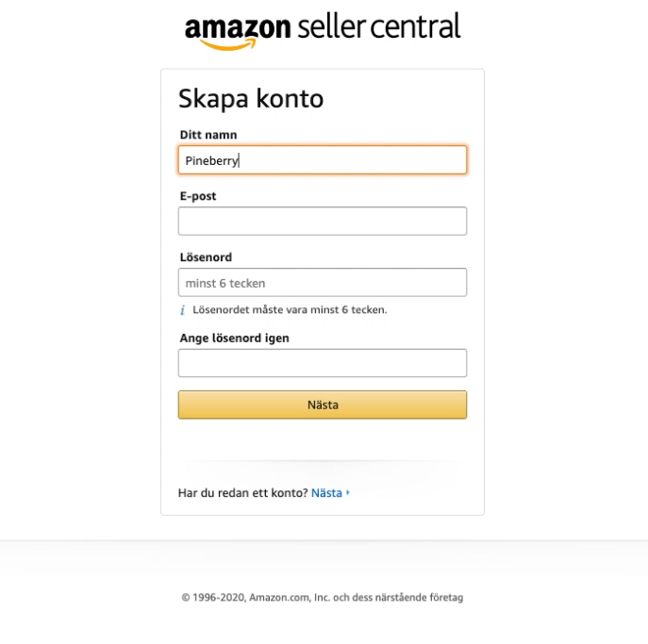This screenshot has height=644, width=648.
Task: Click the Amazon Seller Central logo
Action: click(323, 28)
